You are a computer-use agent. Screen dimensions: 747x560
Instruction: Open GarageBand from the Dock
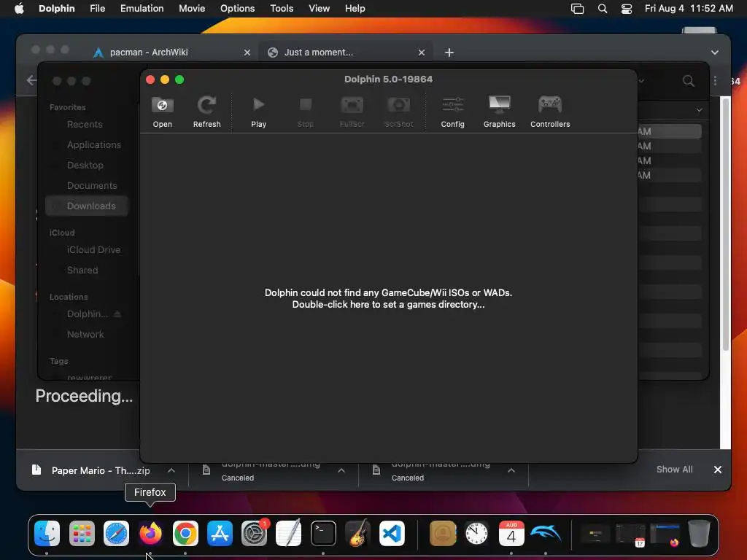(x=357, y=533)
